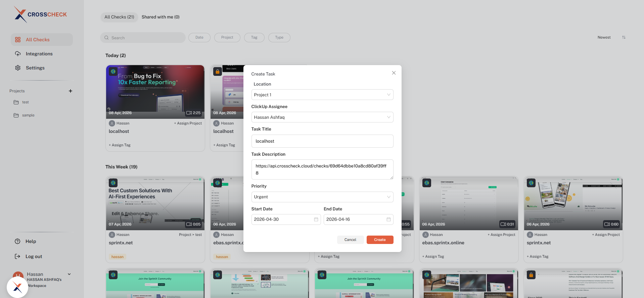
Task: Click the Create task button
Action: click(x=380, y=240)
